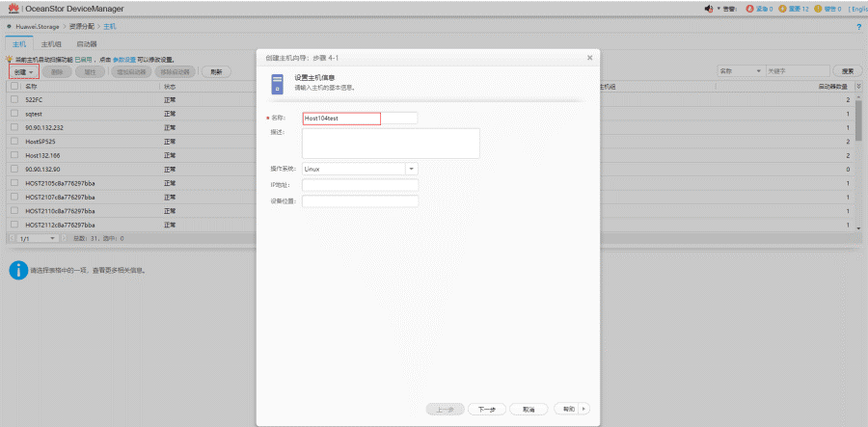
Task: Tick the checkbox for host 522FC
Action: [x=14, y=99]
